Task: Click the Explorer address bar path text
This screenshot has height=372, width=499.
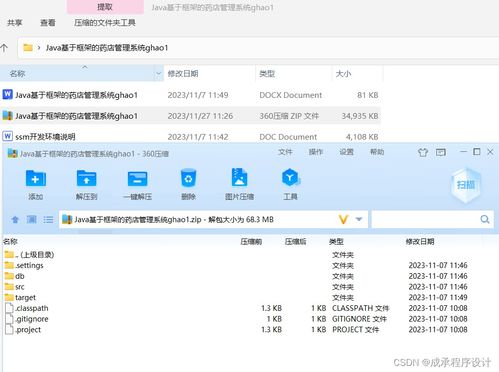Action: coord(107,48)
